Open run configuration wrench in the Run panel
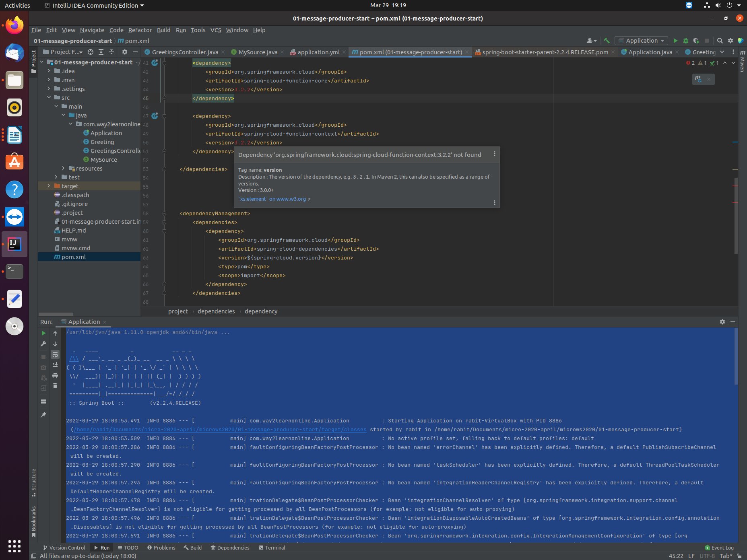 [x=43, y=344]
